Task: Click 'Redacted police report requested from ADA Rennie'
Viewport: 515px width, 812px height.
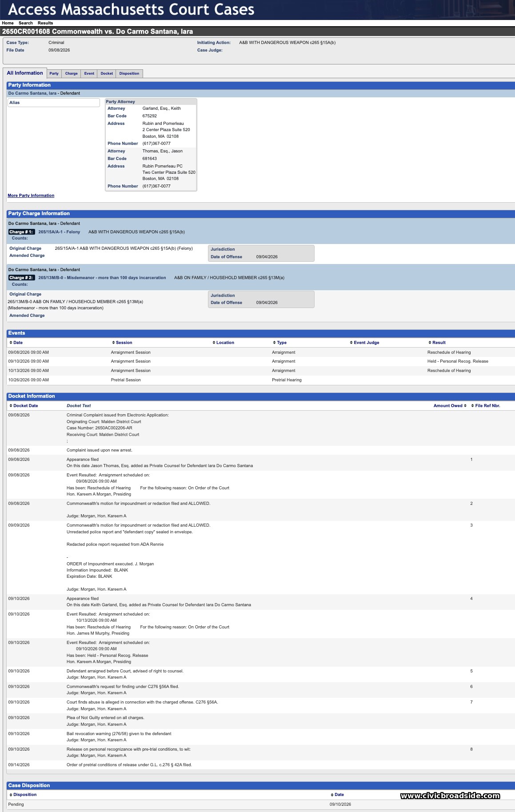Action: (x=115, y=544)
